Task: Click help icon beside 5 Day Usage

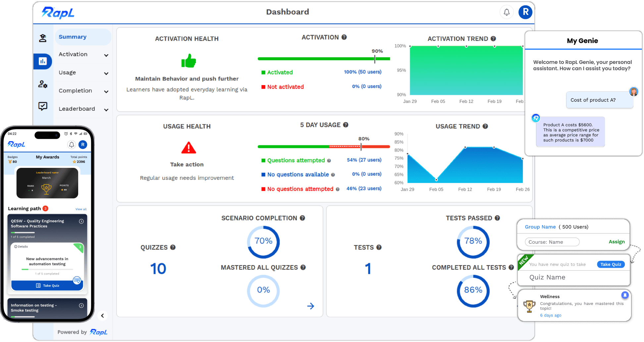Action: 346,125
